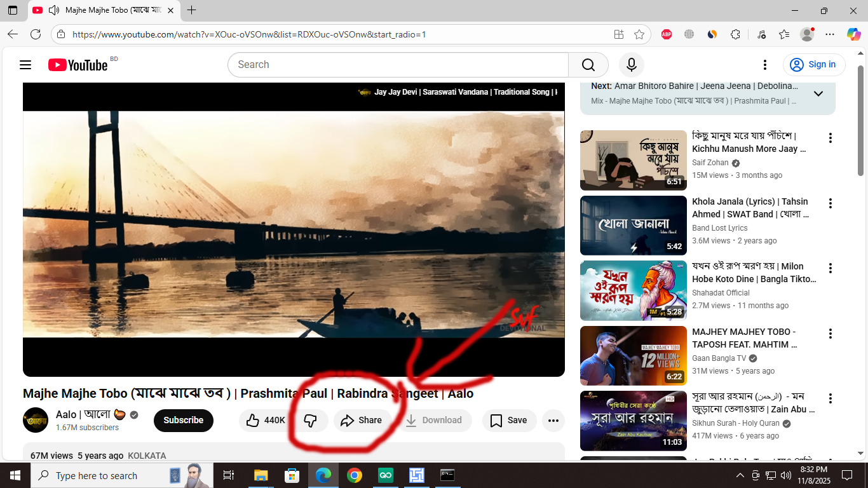Show hidden icons in the system tray
Viewport: 868px width, 488px height.
[x=740, y=475]
